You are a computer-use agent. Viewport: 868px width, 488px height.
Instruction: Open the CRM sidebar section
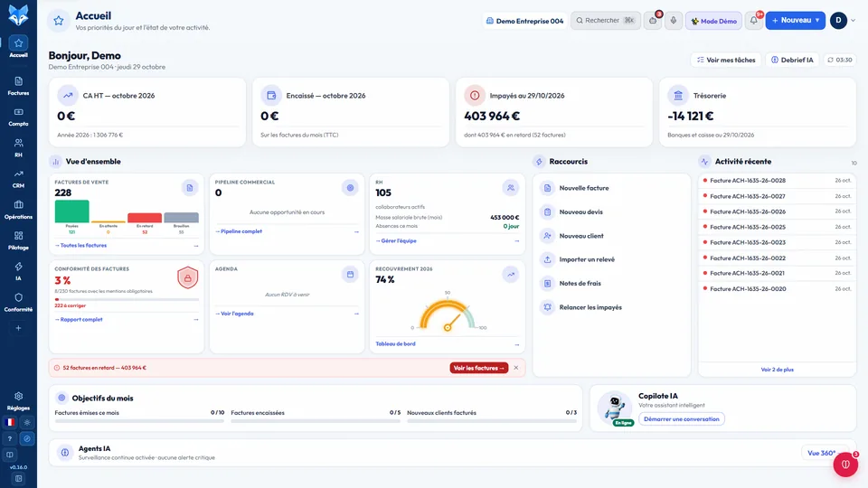(x=18, y=179)
